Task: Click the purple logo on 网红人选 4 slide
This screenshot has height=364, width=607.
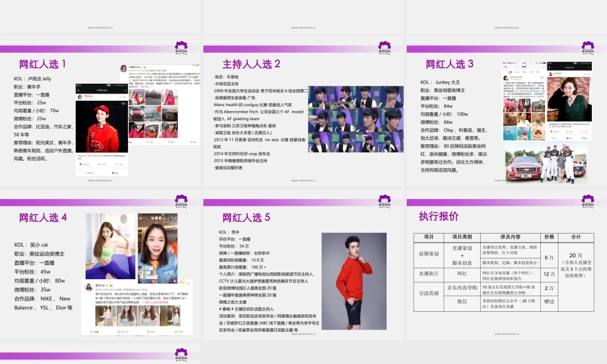Action: (181, 201)
